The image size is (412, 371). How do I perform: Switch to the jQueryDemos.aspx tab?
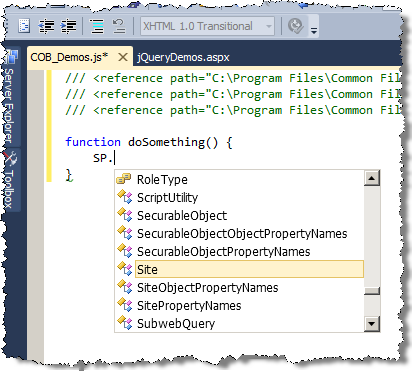tap(183, 57)
